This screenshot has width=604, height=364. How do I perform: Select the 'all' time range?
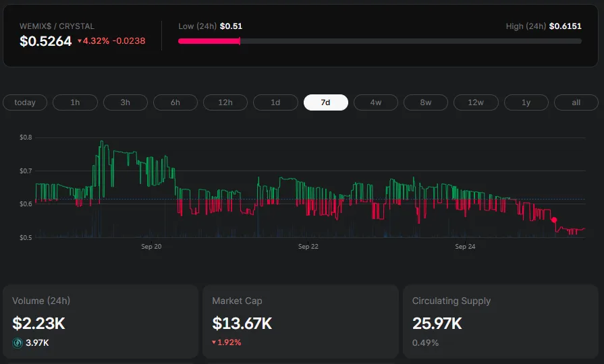pyautogui.click(x=576, y=102)
